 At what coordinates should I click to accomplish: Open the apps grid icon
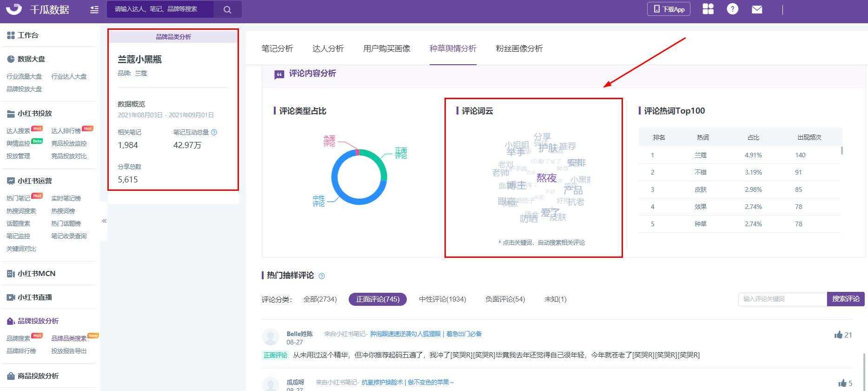tap(708, 9)
